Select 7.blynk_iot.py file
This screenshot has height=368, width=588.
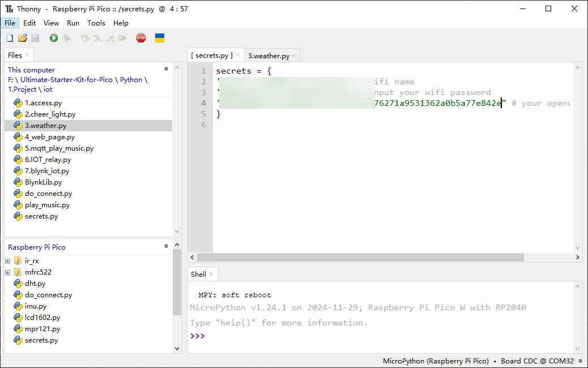coord(47,171)
